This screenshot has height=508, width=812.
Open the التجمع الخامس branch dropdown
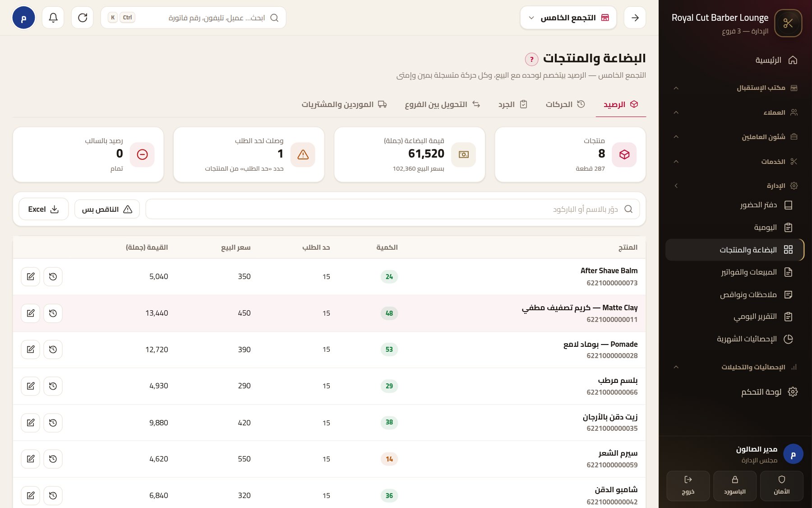pos(568,18)
